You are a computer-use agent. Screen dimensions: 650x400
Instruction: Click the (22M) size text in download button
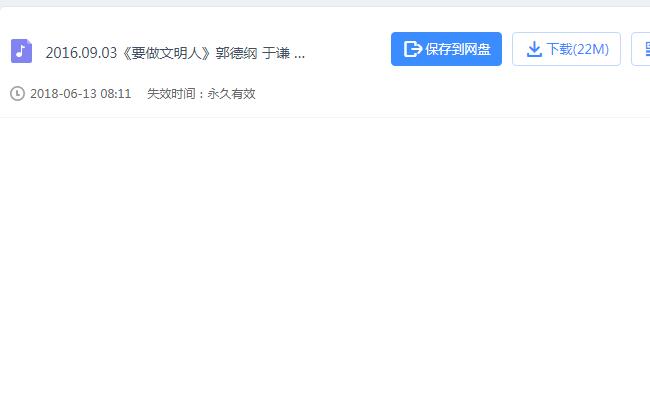[591, 49]
